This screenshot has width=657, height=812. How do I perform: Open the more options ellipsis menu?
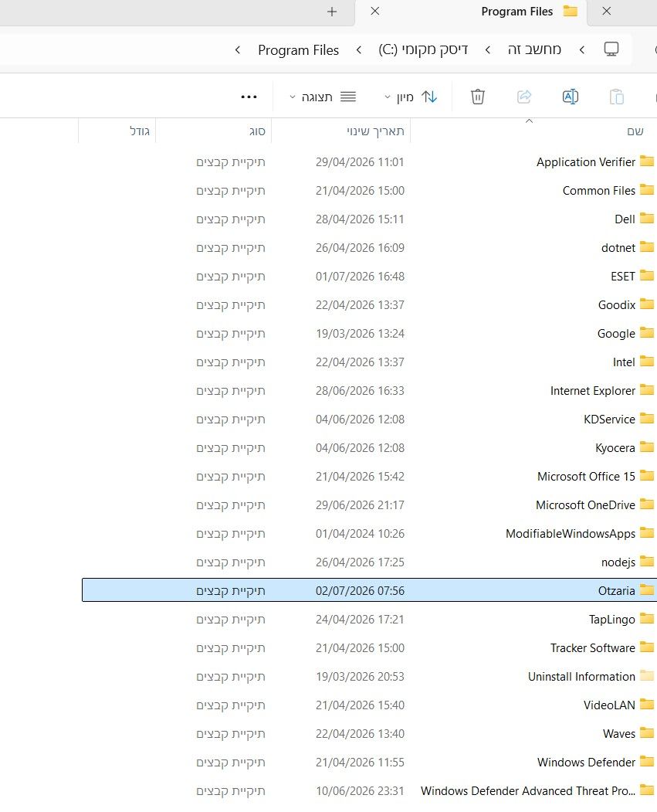pos(249,97)
